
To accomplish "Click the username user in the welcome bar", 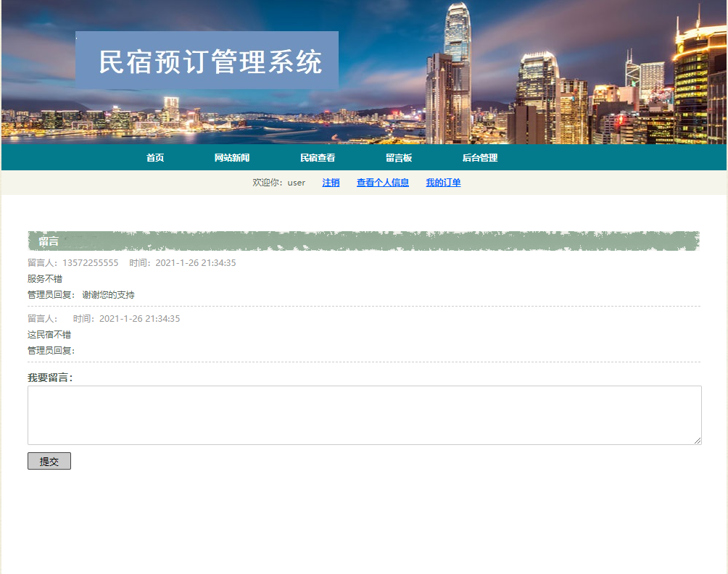I will pyautogui.click(x=295, y=183).
